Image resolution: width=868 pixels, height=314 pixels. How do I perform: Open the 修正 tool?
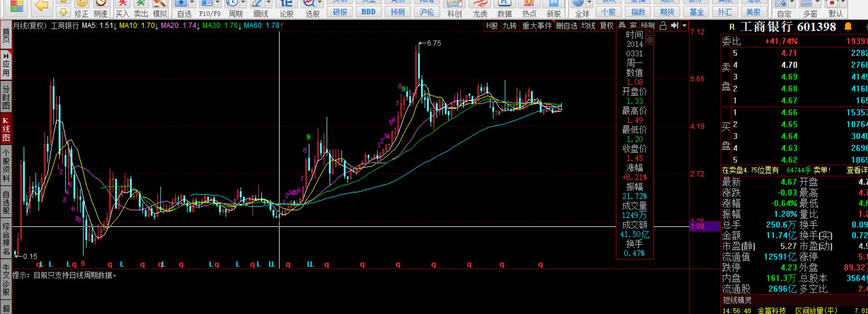pos(82,9)
